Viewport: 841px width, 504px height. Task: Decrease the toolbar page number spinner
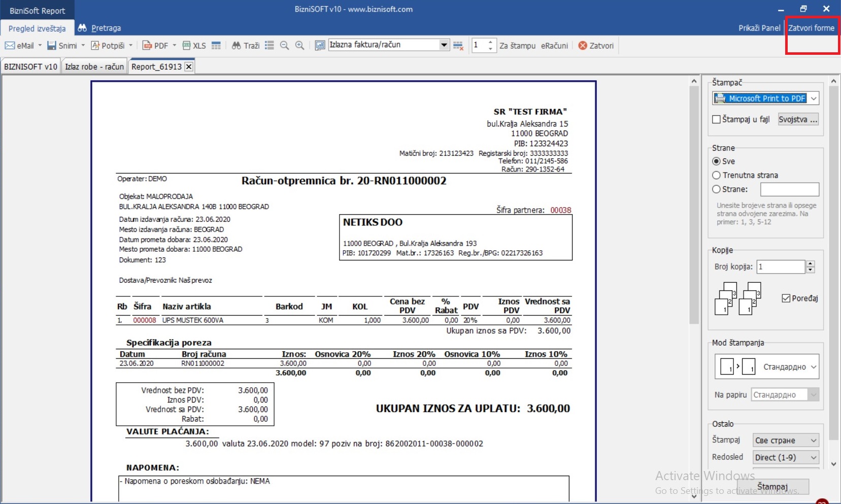490,49
